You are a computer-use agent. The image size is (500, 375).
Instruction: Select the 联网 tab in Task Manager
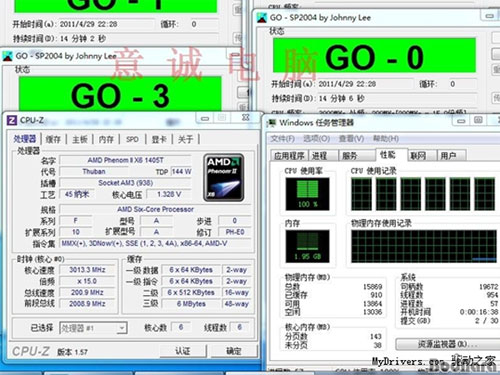coord(418,156)
